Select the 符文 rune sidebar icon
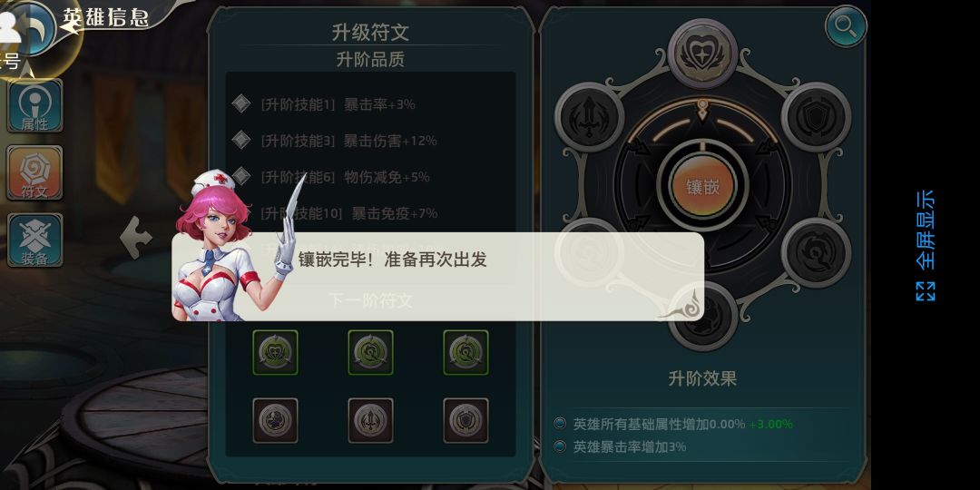The width and height of the screenshot is (980, 490). tap(34, 173)
